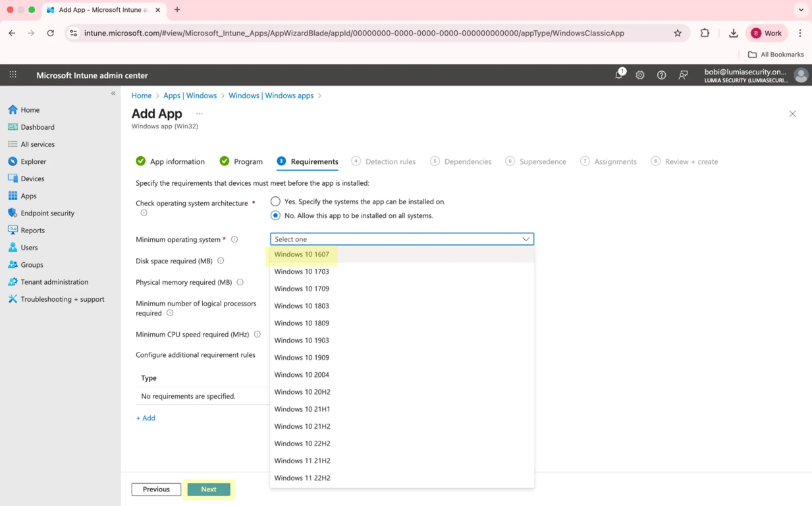Close the Add App blade
Screen dimensions: 812x506
coord(792,114)
